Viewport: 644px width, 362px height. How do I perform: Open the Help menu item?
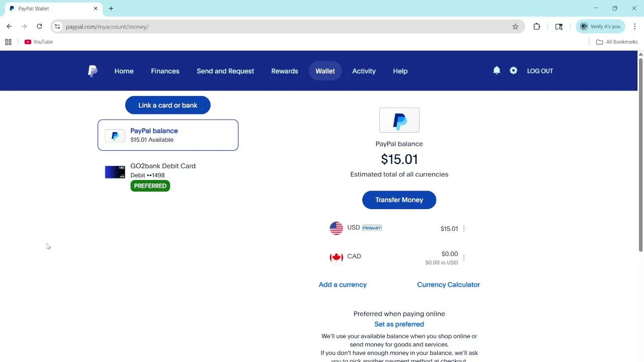[400, 71]
